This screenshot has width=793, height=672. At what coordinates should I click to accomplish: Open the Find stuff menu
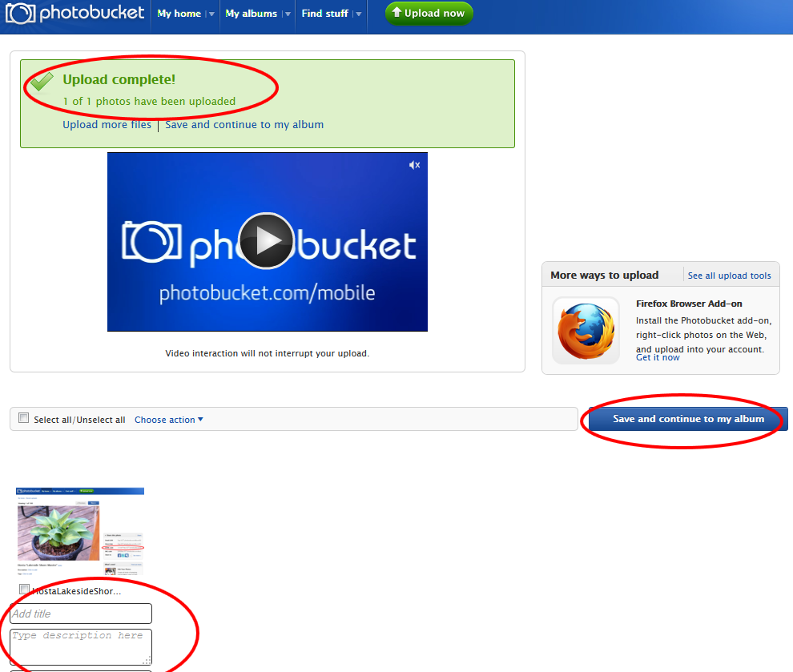pyautogui.click(x=324, y=14)
